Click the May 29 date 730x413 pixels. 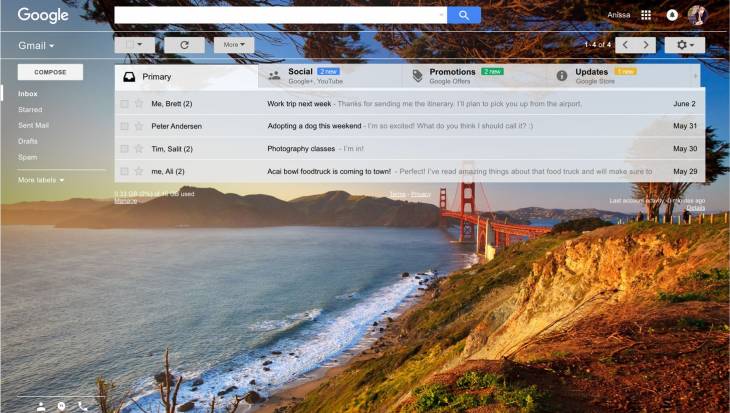[x=685, y=171]
